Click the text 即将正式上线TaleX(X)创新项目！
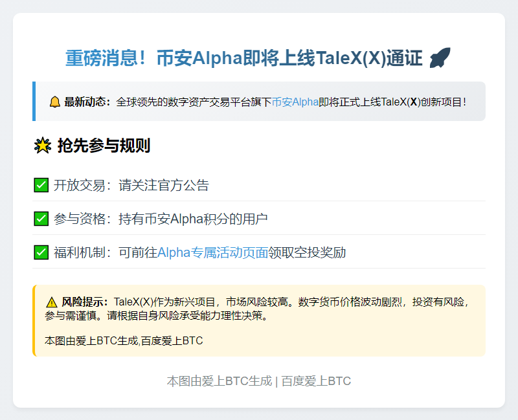This screenshot has width=518, height=420. (x=393, y=102)
